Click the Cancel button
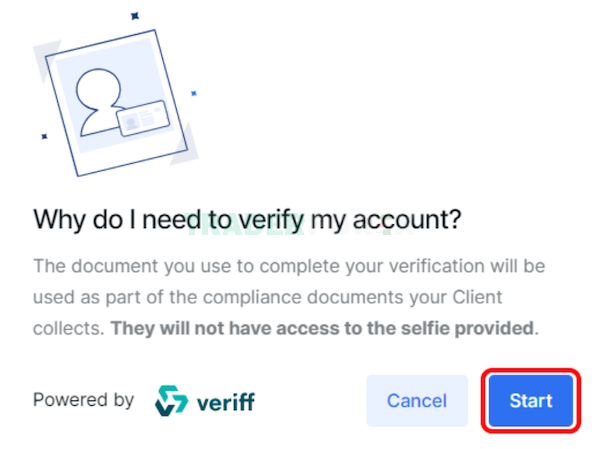This screenshot has width=600, height=449. tap(417, 401)
